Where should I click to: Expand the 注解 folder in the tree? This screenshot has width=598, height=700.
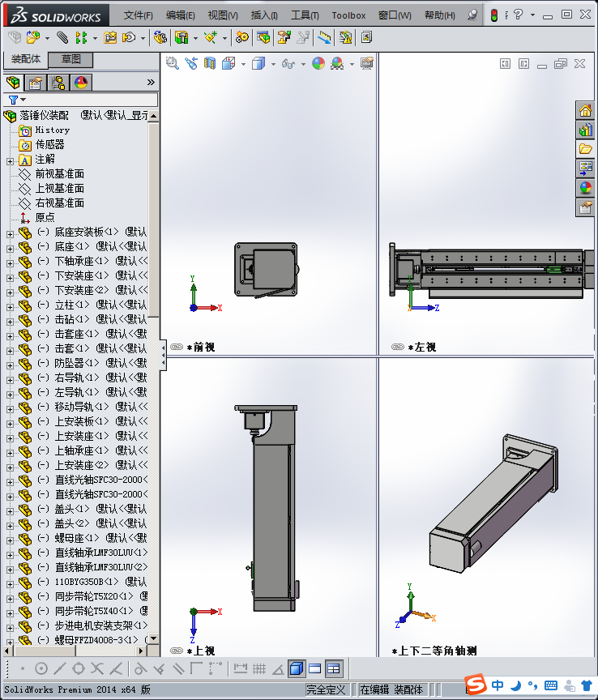[11, 161]
